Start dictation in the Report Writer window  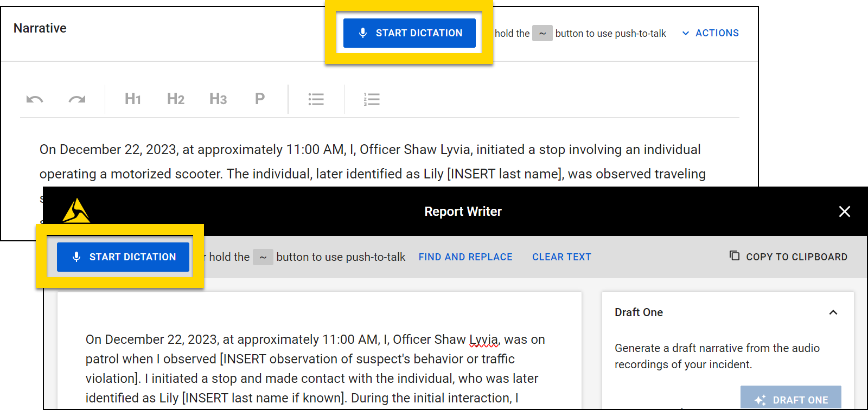point(123,257)
